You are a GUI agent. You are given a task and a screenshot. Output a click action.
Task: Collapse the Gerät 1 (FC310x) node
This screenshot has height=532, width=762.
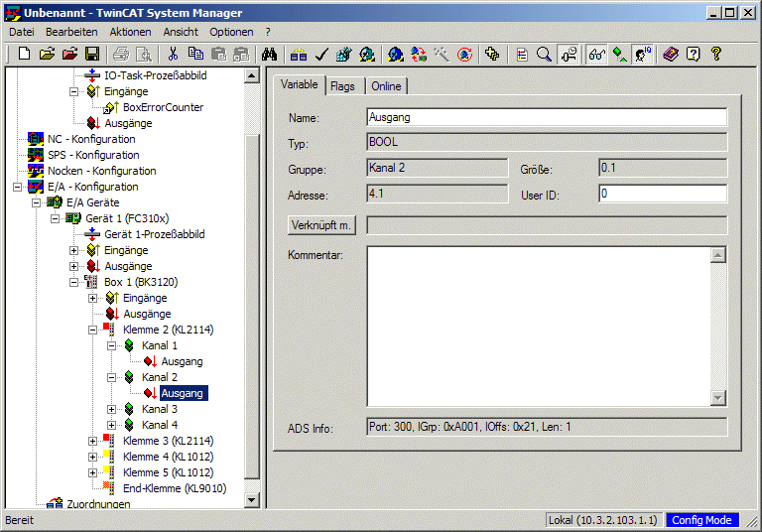click(56, 218)
